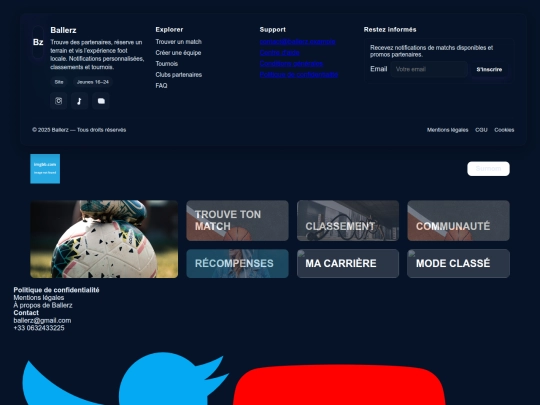This screenshot has width=540, height=405.
Task: Click the imgbb placeholder logo image
Action: pyautogui.click(x=45, y=169)
